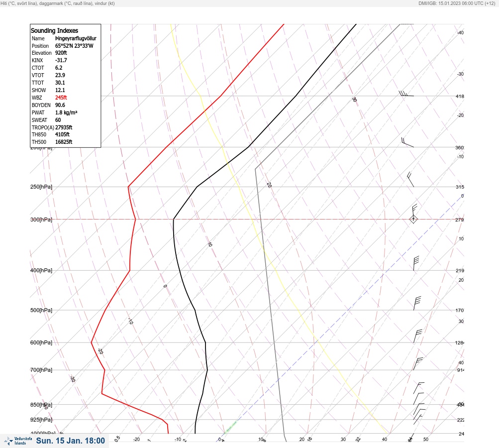The height and width of the screenshot is (448, 499).
Task: Click the CTOT value 6.2
Action: point(59,68)
